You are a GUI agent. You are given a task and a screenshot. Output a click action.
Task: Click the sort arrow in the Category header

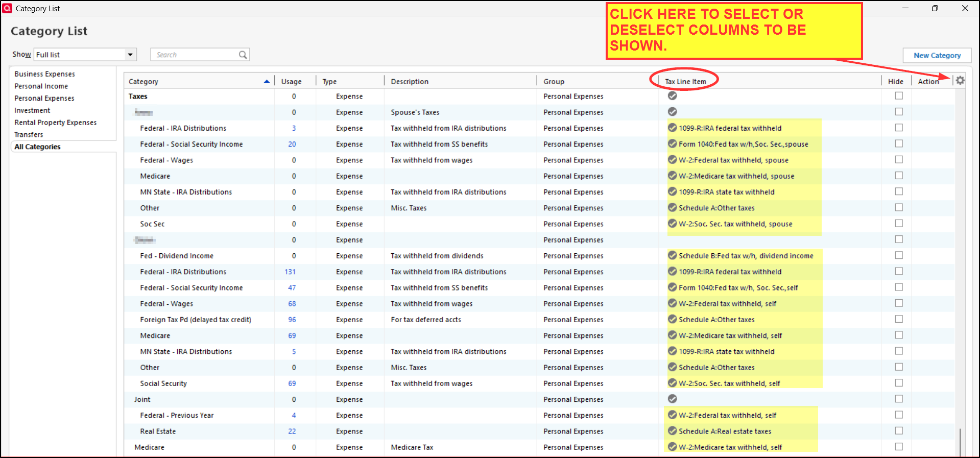click(267, 82)
